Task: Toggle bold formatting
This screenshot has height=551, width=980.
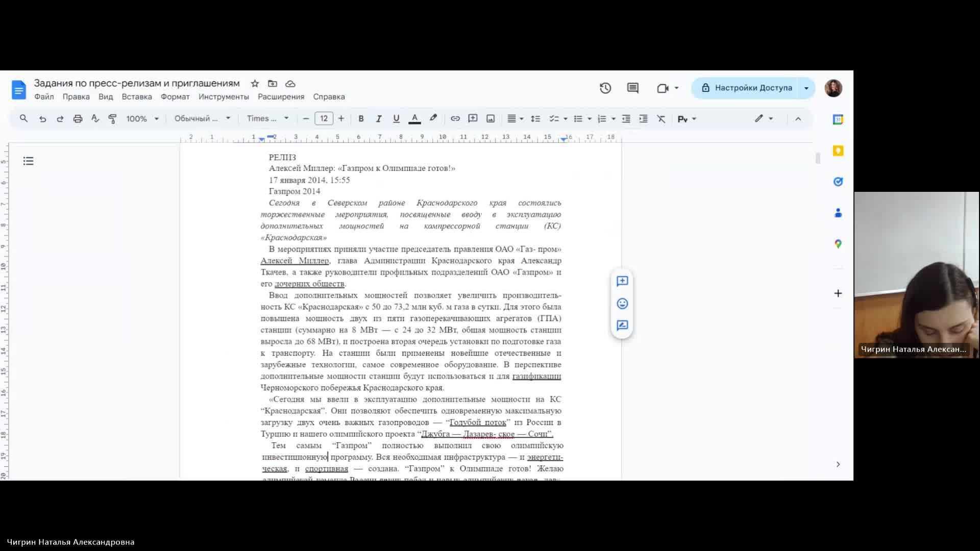Action: click(x=361, y=119)
